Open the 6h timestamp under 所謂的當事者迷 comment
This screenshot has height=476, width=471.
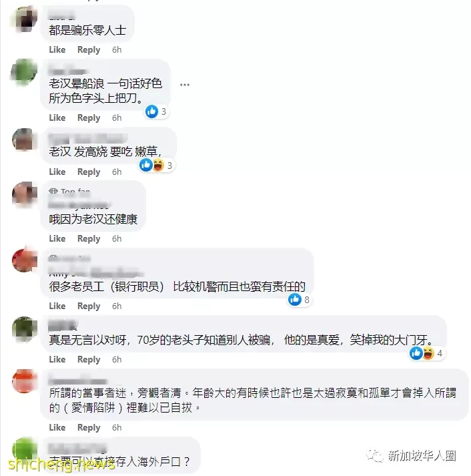(117, 427)
